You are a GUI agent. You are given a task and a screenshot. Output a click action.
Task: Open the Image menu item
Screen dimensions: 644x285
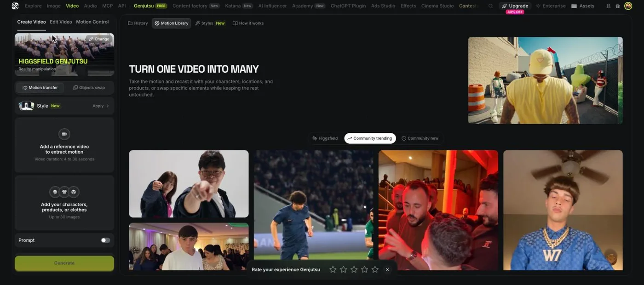pos(54,6)
